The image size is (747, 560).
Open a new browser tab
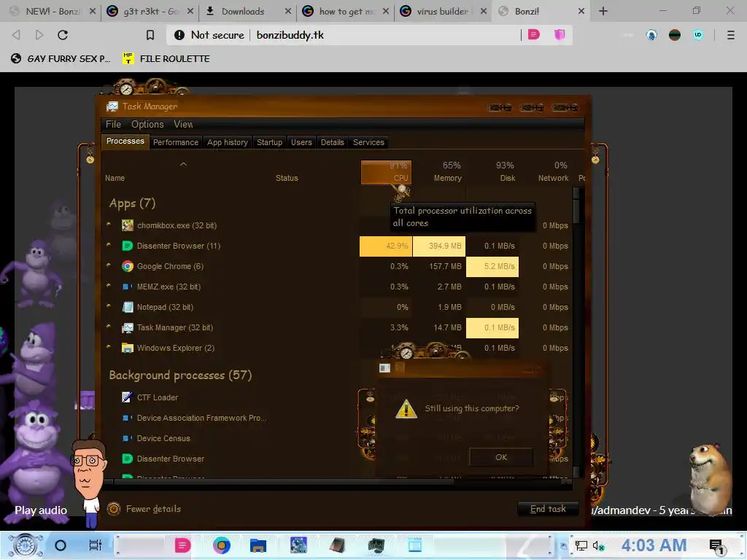(x=603, y=11)
